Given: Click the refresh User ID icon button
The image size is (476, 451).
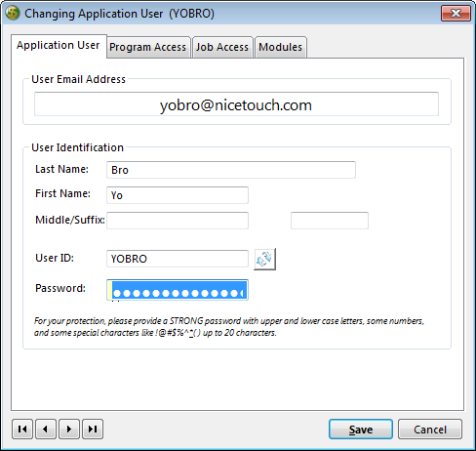Looking at the screenshot, I should [x=264, y=259].
